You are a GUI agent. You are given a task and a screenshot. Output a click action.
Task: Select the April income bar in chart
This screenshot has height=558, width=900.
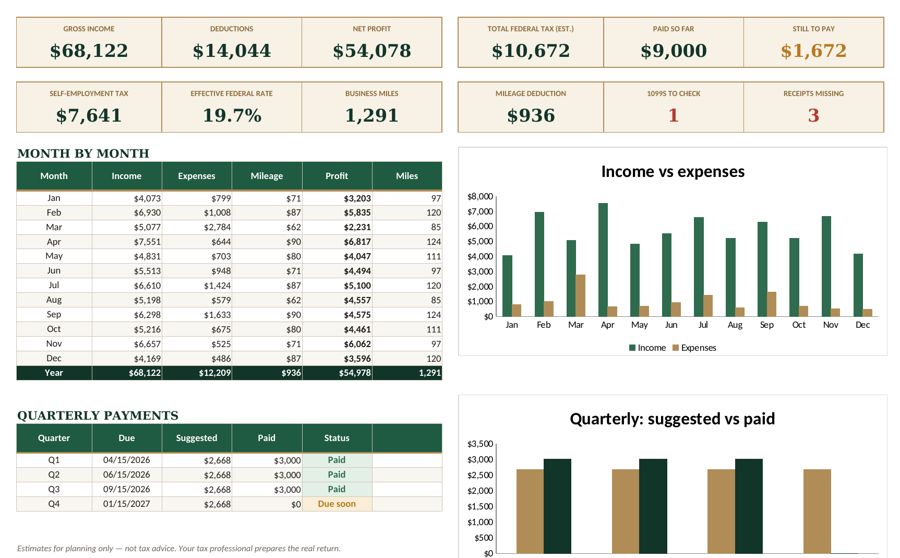603,259
